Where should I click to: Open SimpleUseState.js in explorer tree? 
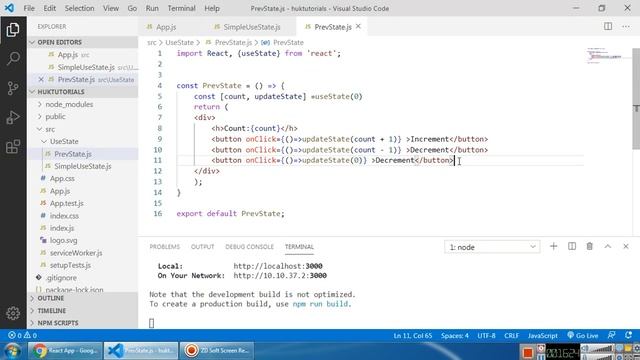(x=84, y=166)
